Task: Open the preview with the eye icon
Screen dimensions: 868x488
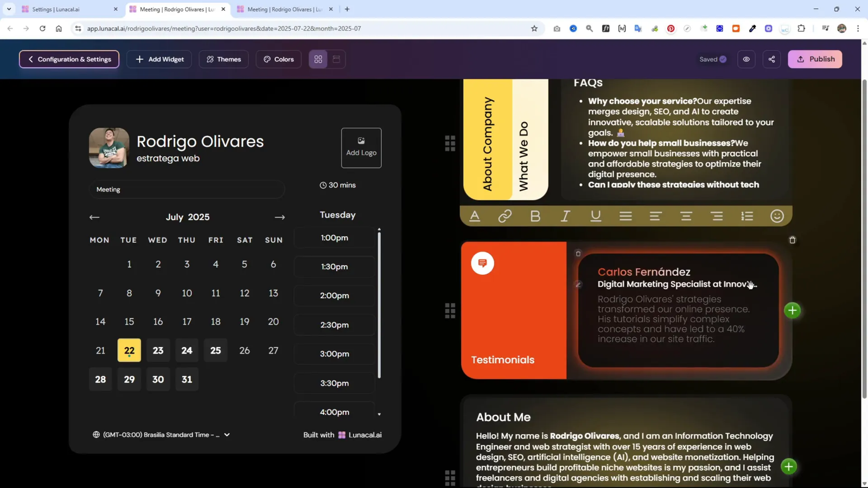Action: (x=746, y=59)
